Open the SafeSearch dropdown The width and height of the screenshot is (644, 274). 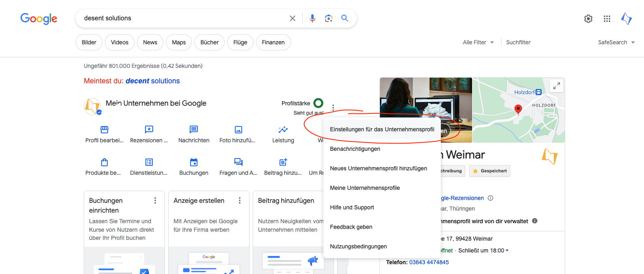616,42
